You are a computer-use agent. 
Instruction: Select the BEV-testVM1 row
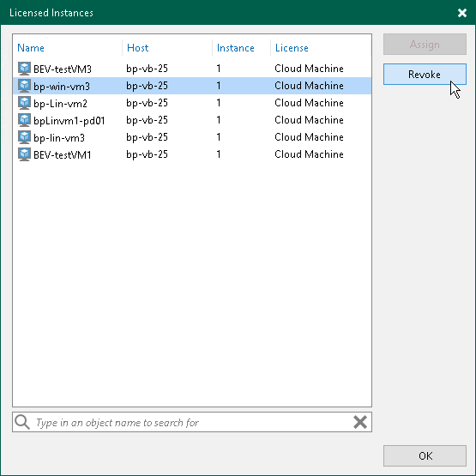tap(192, 154)
